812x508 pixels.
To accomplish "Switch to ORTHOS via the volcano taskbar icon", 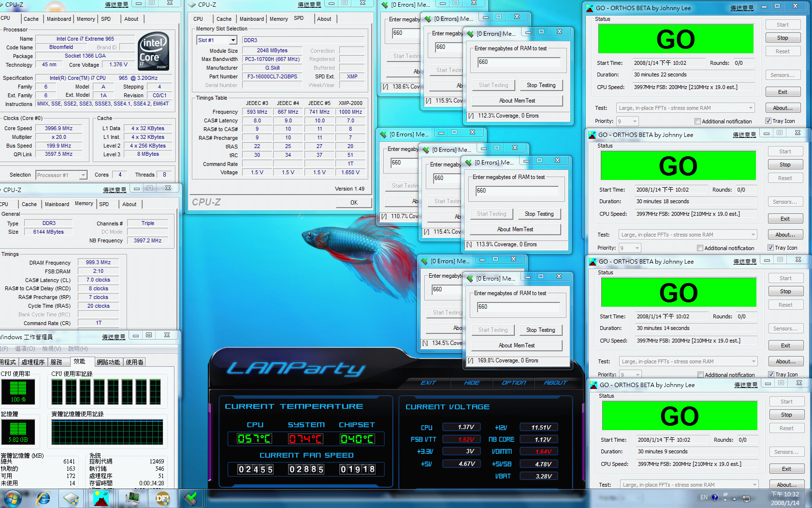I will (x=101, y=498).
